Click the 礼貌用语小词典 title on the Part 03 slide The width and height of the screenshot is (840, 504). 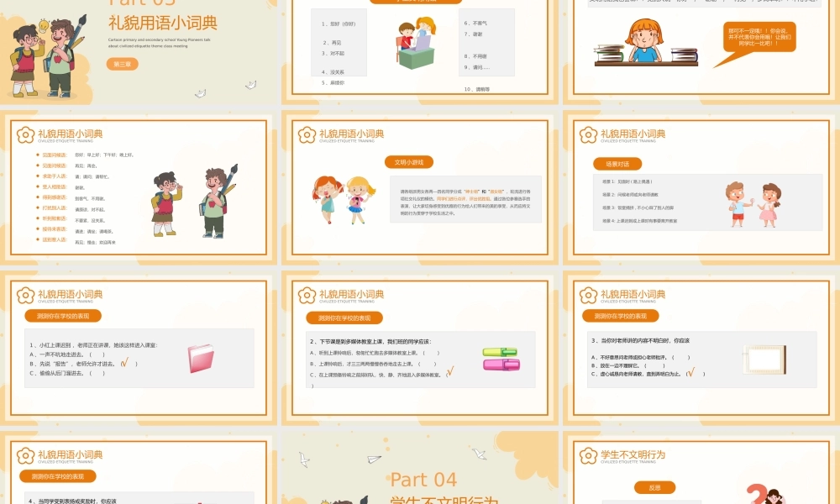click(x=163, y=23)
